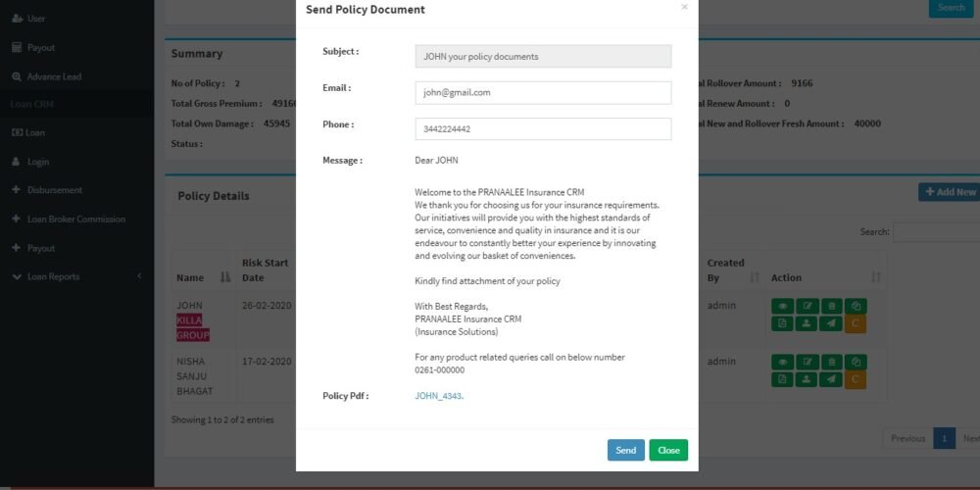Go to Loan Broker Commission in the sidebar

pos(75,220)
